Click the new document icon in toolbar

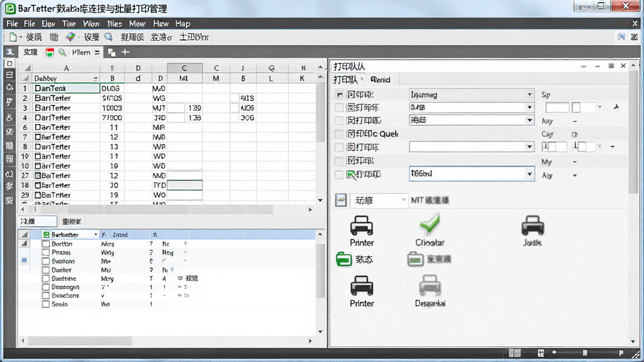pos(13,37)
